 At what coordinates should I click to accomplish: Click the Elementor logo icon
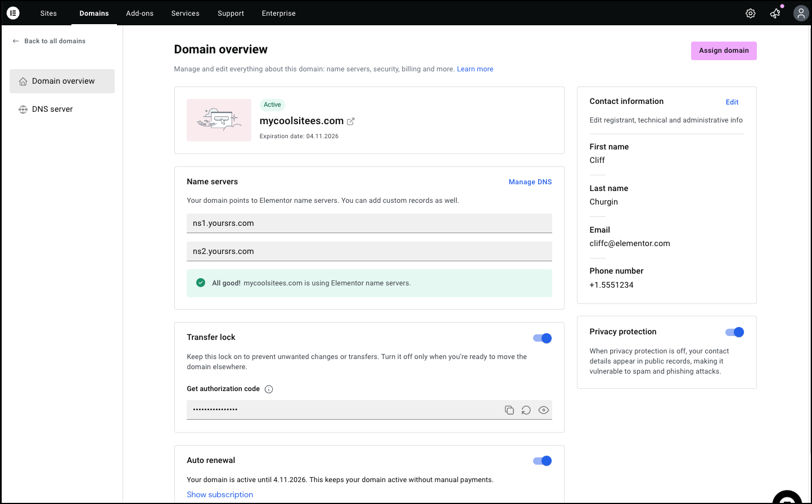click(13, 13)
